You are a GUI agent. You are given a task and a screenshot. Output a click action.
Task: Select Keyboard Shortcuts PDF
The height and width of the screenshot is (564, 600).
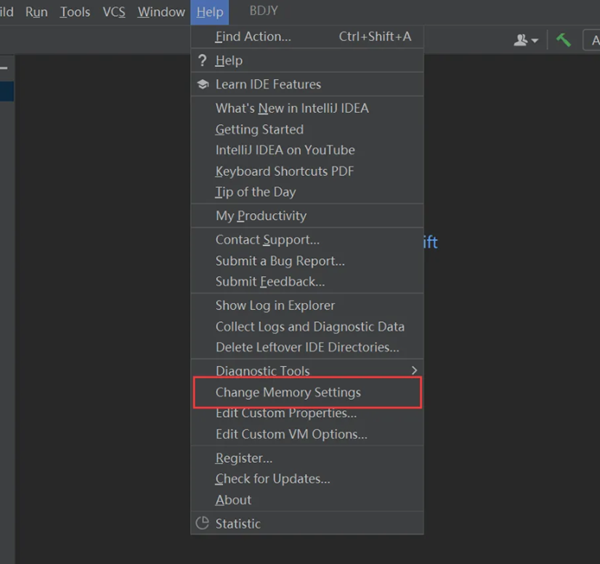[x=284, y=171]
